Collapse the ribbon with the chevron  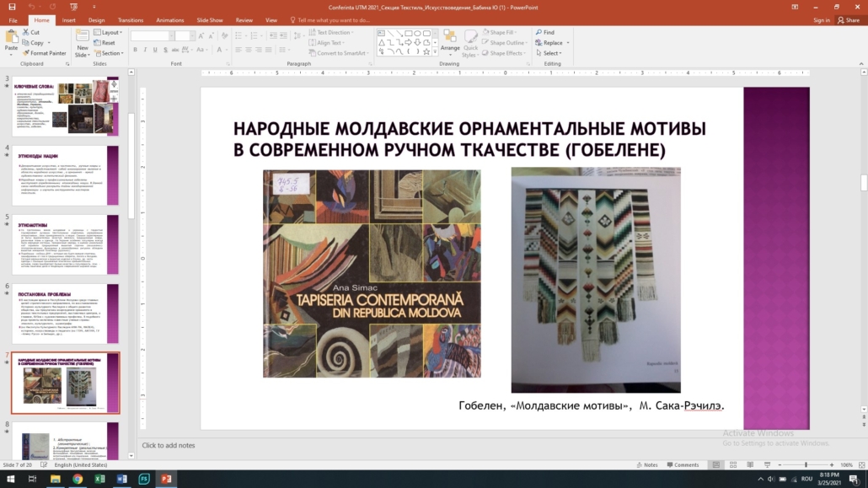coord(861,64)
